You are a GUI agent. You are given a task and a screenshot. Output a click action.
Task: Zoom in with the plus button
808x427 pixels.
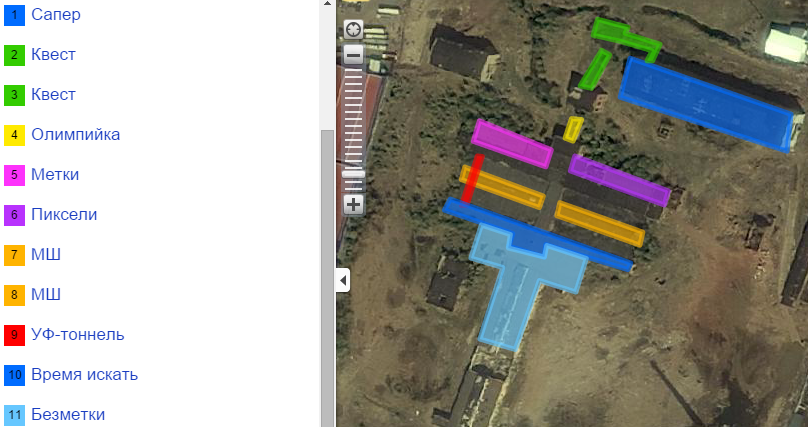pyautogui.click(x=354, y=204)
